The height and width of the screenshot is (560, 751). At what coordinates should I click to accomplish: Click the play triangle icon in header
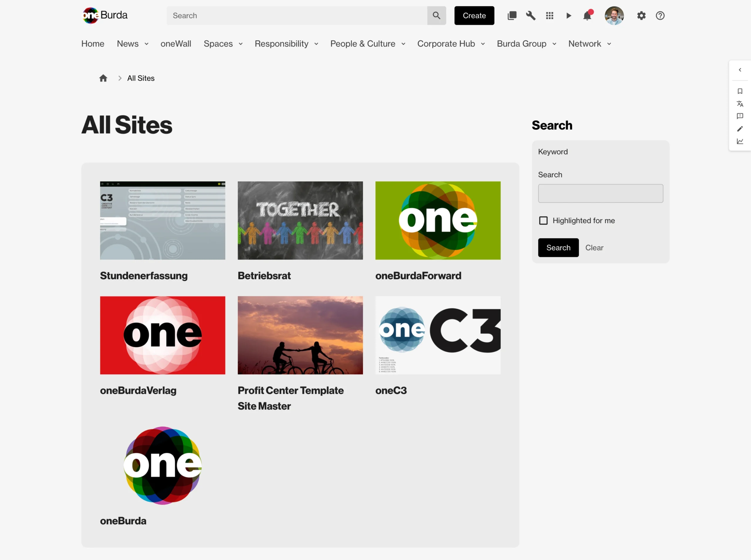(x=569, y=16)
